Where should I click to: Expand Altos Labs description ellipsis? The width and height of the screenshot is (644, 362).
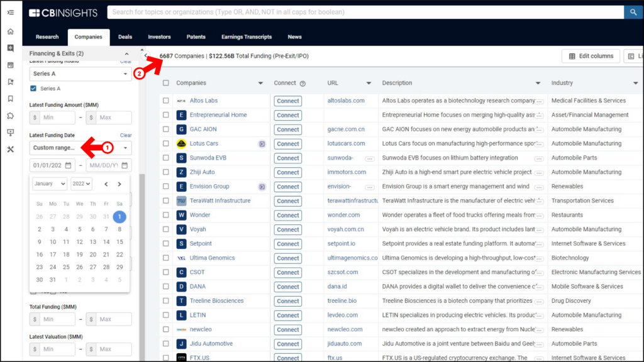tap(539, 101)
